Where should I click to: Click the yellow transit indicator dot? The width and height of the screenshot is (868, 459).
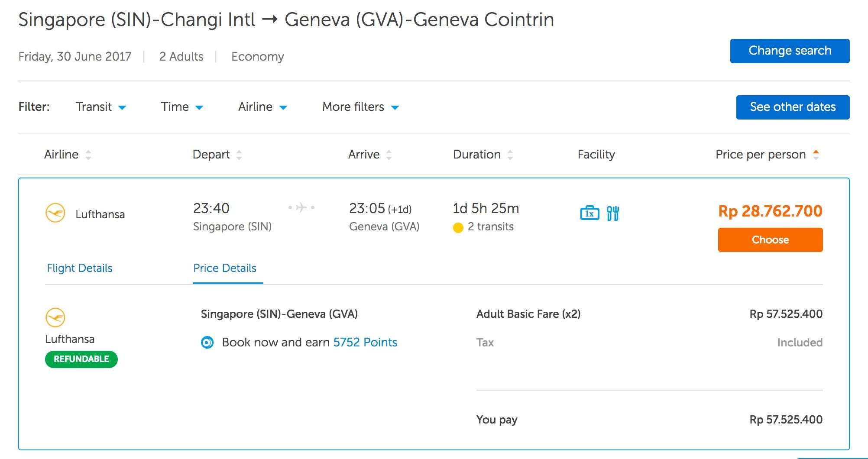pyautogui.click(x=458, y=227)
